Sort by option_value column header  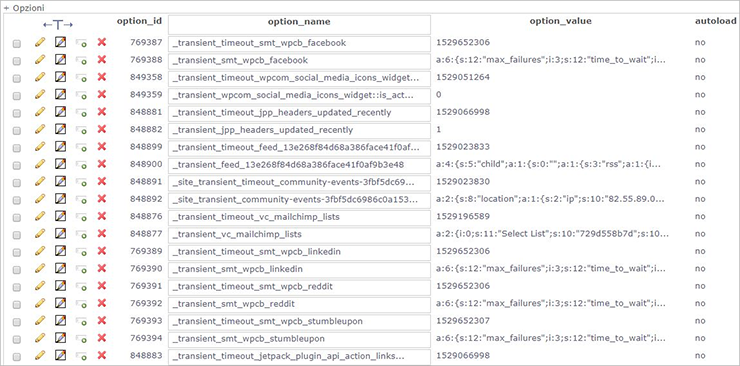pyautogui.click(x=560, y=21)
